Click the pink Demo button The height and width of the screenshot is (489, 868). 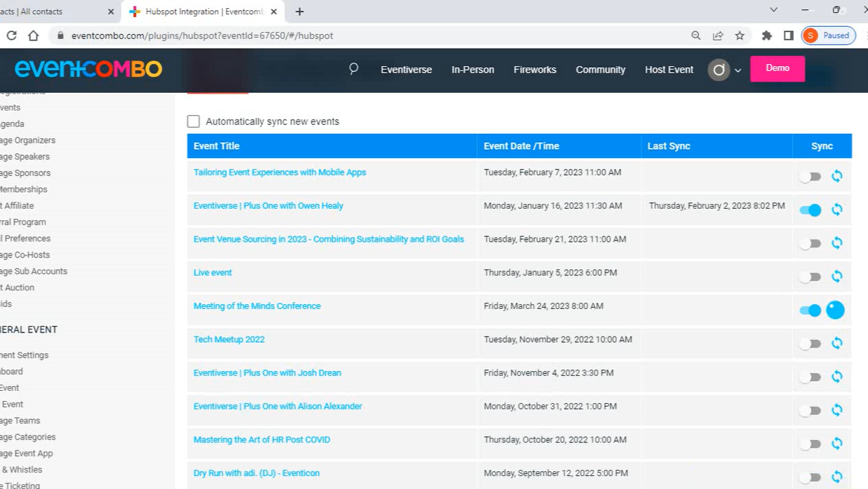(777, 69)
